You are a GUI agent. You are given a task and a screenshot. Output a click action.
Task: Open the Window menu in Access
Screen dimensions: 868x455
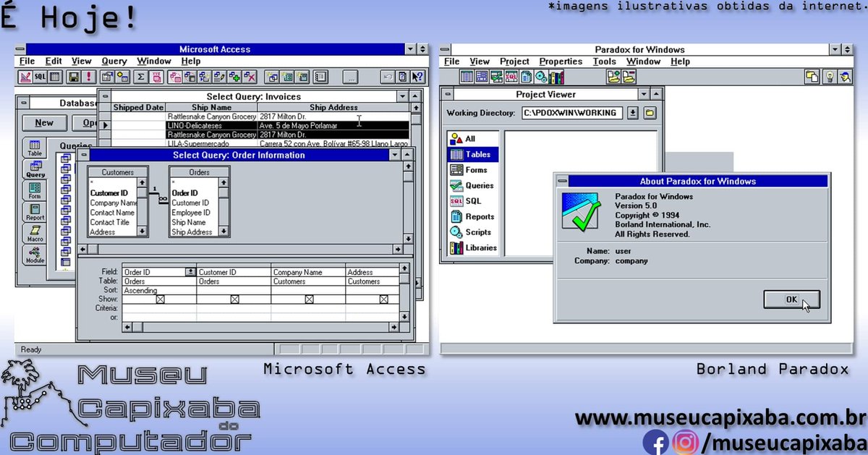pos(154,61)
